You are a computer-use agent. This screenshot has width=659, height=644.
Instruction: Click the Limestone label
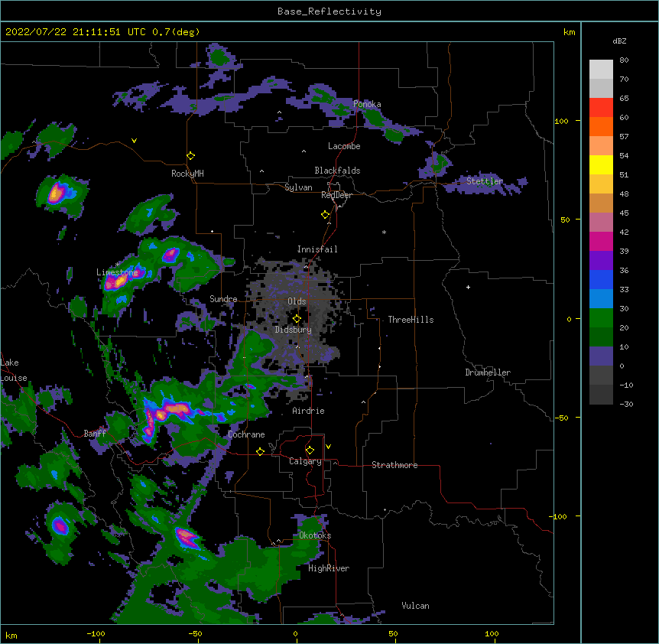pos(117,272)
